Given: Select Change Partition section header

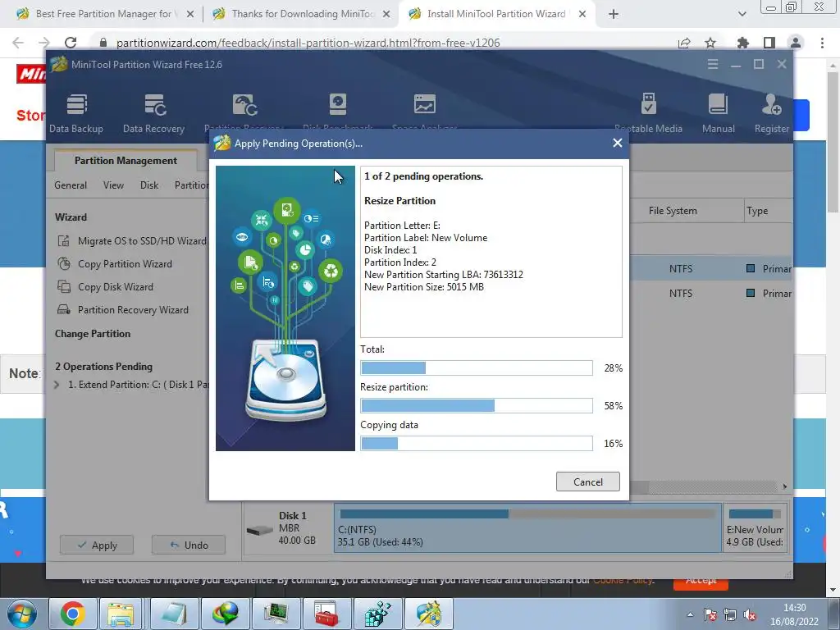Looking at the screenshot, I should [93, 334].
